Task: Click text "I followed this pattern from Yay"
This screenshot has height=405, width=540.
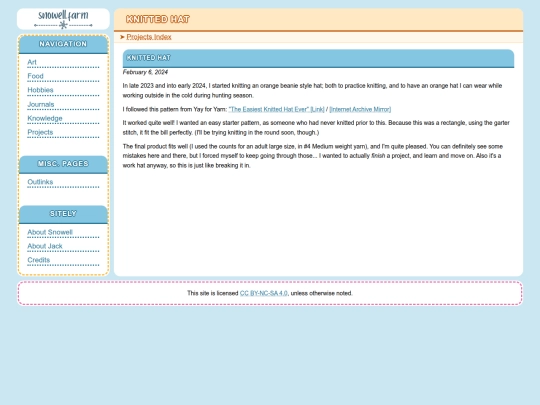Action: [x=175, y=110]
